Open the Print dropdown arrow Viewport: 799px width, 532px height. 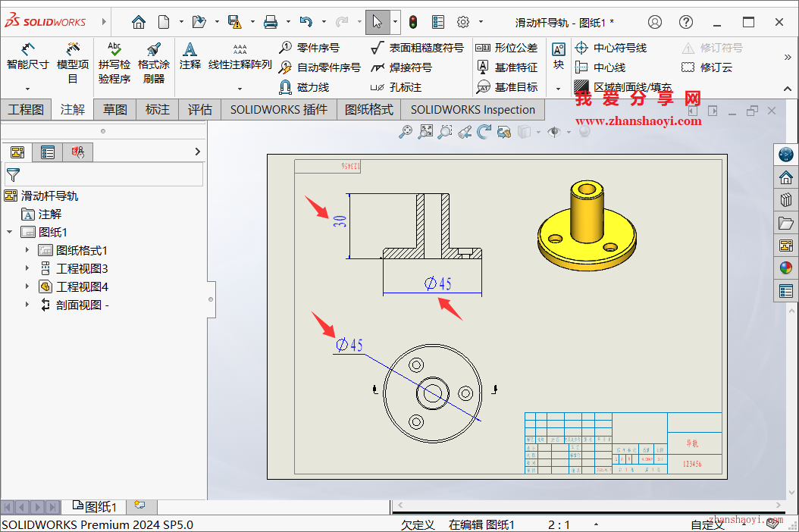click(288, 22)
